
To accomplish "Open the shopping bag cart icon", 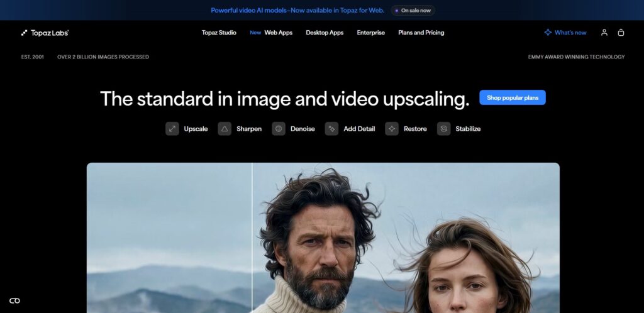I will [621, 33].
